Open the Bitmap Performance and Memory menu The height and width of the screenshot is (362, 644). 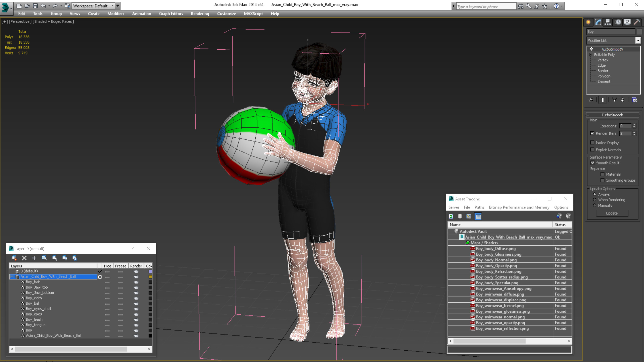tap(519, 207)
